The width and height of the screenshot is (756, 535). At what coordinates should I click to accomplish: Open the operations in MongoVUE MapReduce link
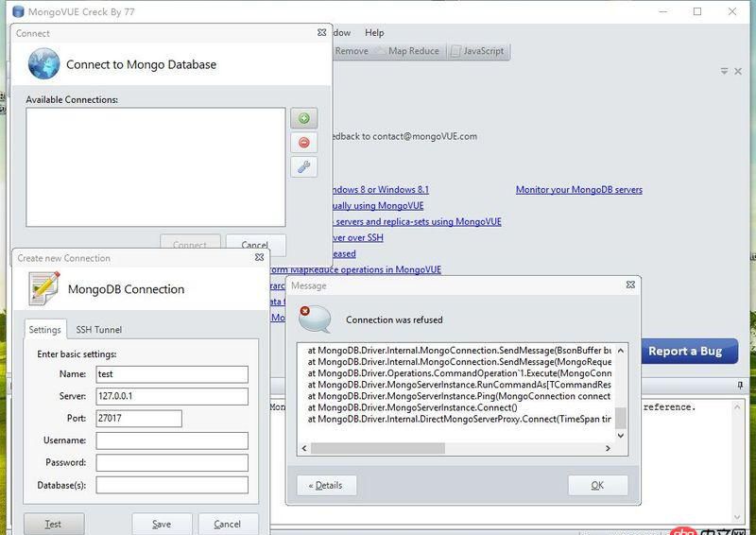pos(356,269)
